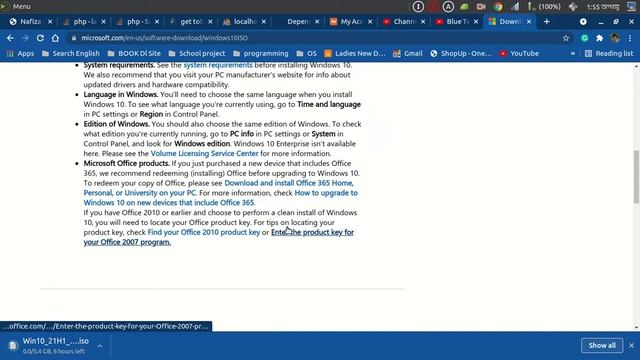
Task: Bookmark this page with the star icon
Action: coord(566,38)
